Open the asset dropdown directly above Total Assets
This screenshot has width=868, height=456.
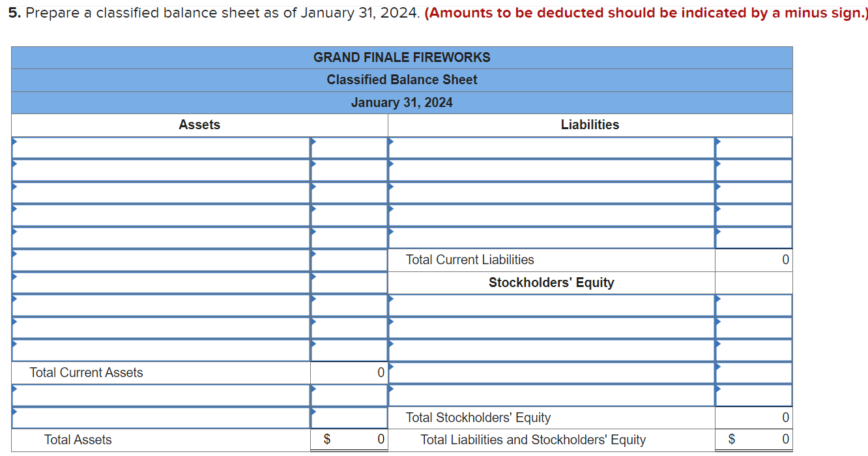pos(161,418)
